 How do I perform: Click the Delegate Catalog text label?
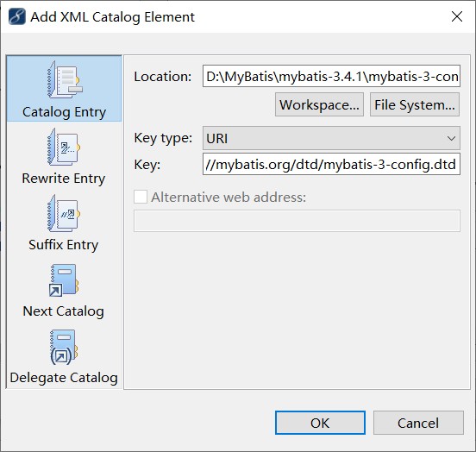64,378
